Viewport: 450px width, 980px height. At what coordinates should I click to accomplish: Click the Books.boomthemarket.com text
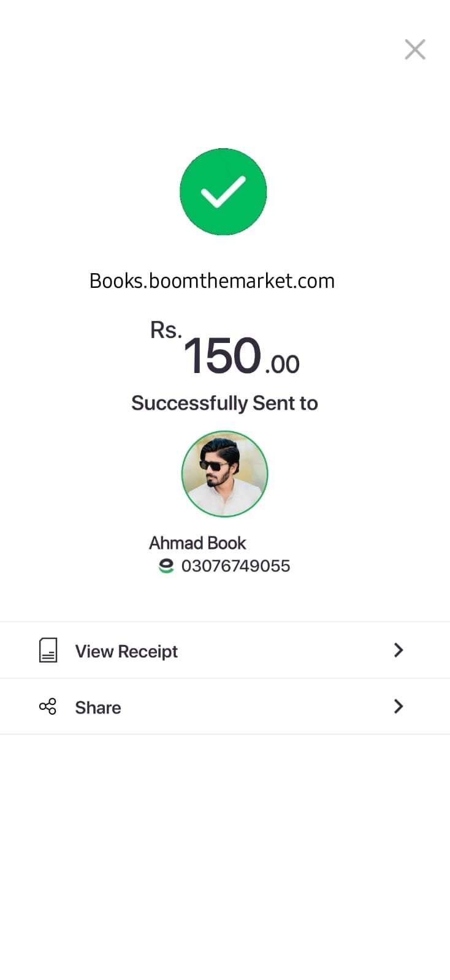pos(212,281)
